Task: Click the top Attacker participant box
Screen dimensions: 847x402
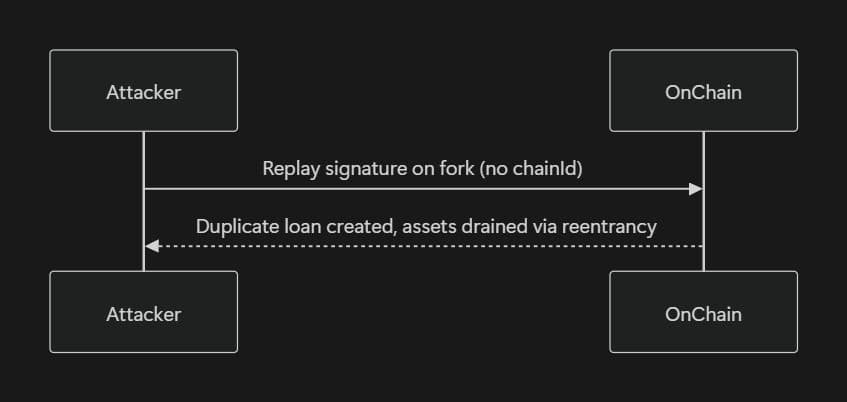Action: pyautogui.click(x=143, y=91)
